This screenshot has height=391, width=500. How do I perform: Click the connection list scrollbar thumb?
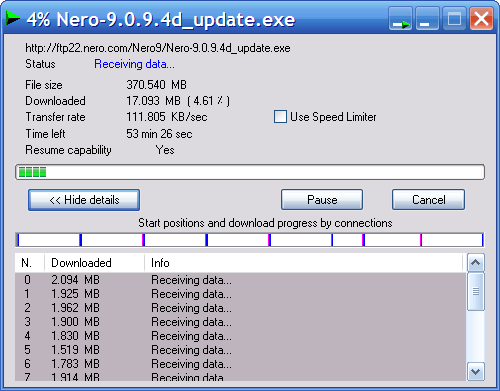476,292
